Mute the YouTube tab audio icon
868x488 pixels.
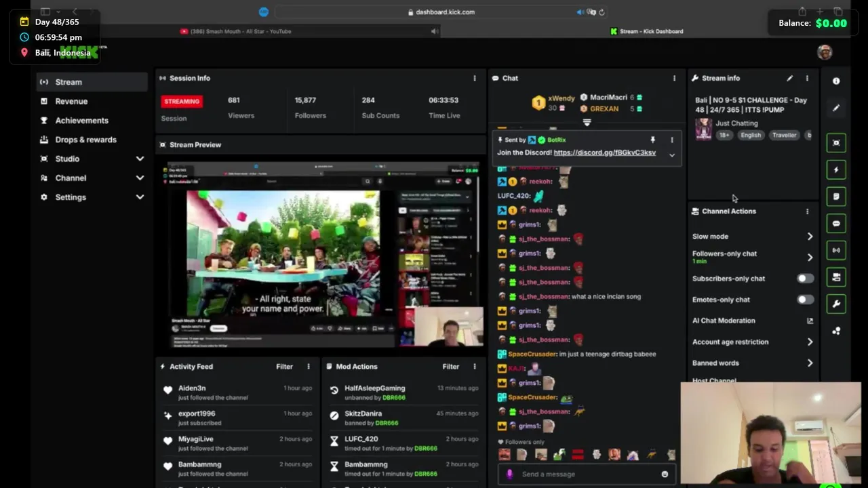[435, 31]
